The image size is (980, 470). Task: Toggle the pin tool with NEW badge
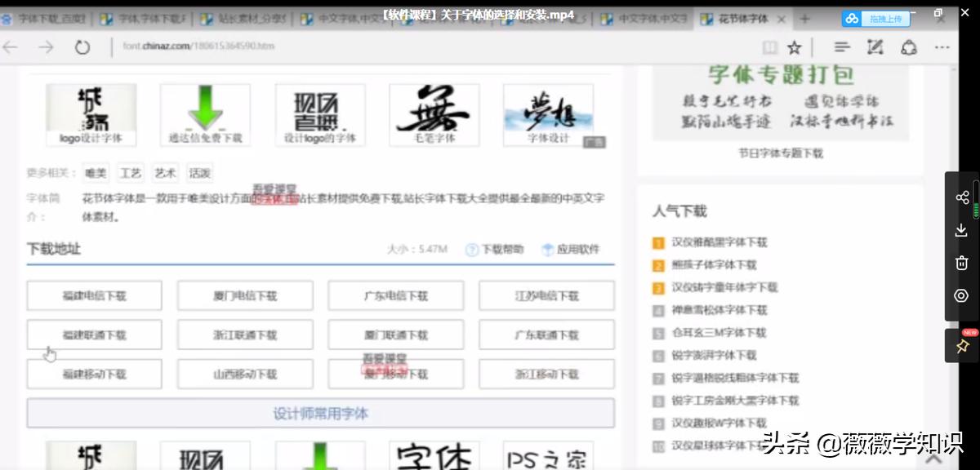pyautogui.click(x=962, y=345)
